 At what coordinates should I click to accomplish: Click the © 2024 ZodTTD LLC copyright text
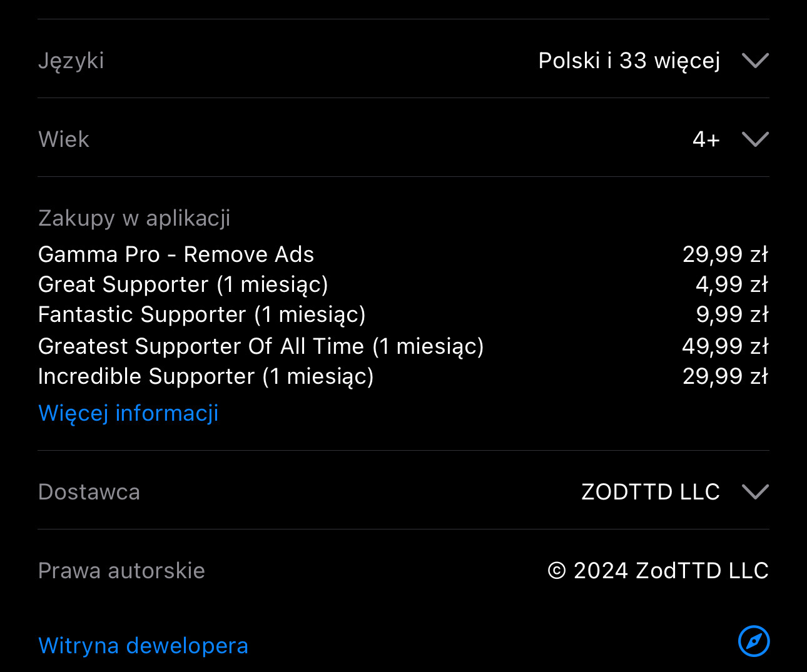click(658, 571)
